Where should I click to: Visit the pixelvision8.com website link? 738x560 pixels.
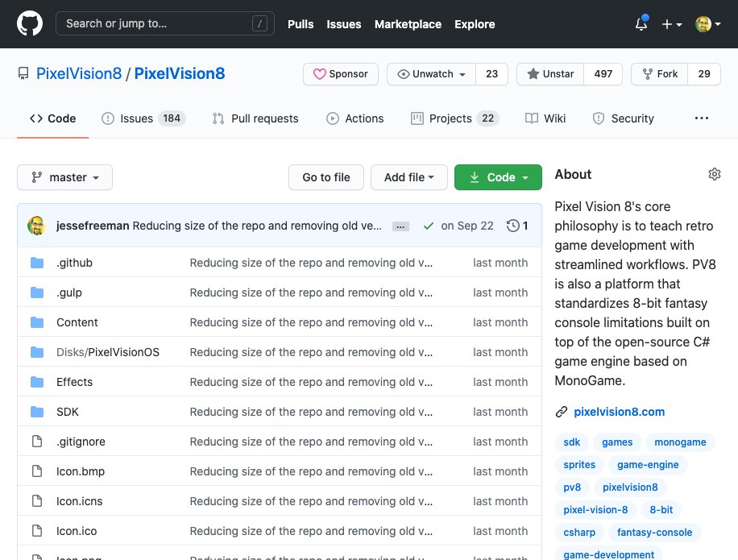(619, 412)
